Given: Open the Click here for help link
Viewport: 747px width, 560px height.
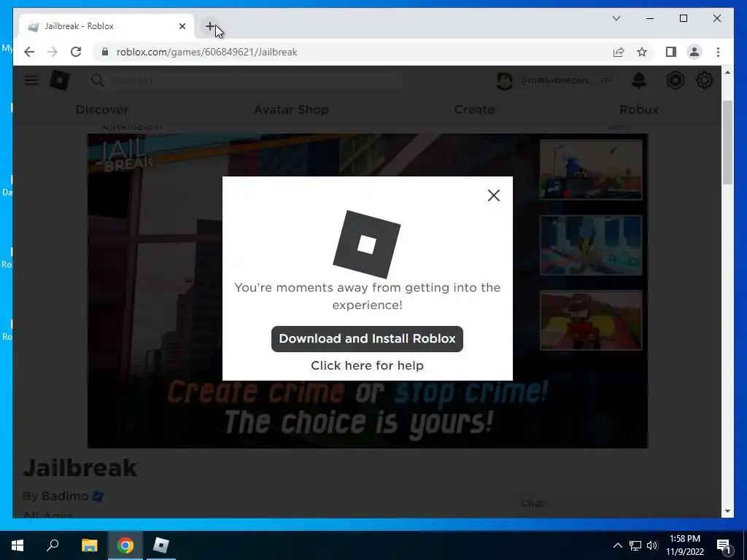Looking at the screenshot, I should (x=367, y=365).
